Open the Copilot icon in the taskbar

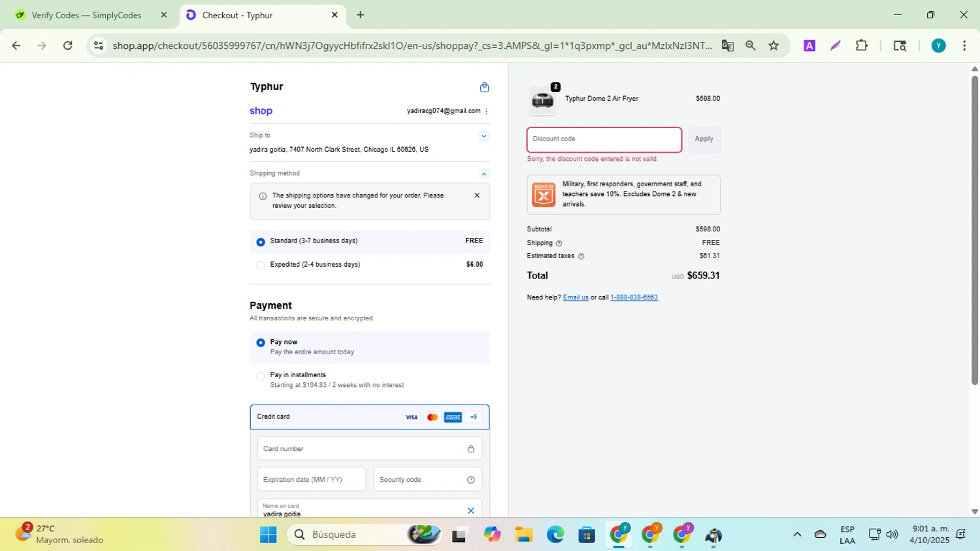492,535
